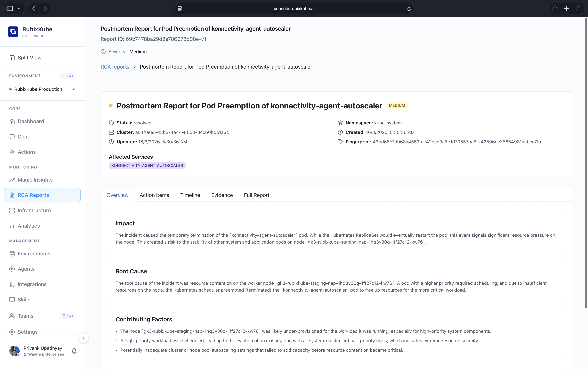Viewport: 588px width, 369px height.
Task: Reload the current page
Action: 408,8
